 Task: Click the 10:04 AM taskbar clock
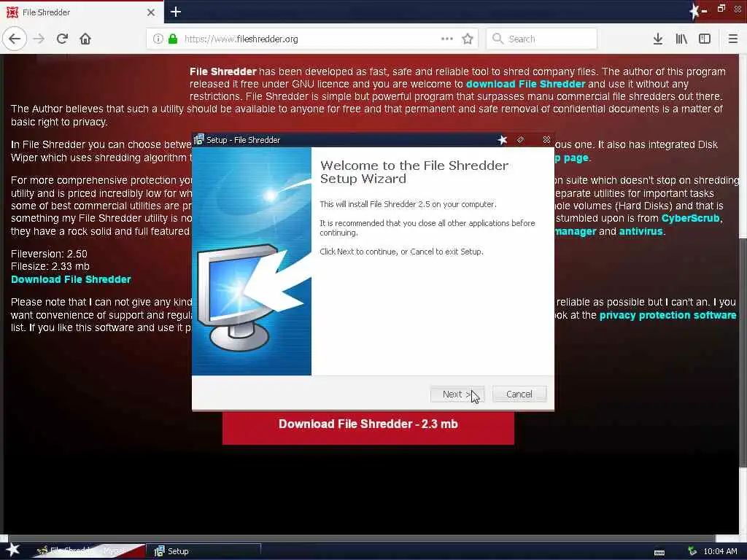click(720, 551)
